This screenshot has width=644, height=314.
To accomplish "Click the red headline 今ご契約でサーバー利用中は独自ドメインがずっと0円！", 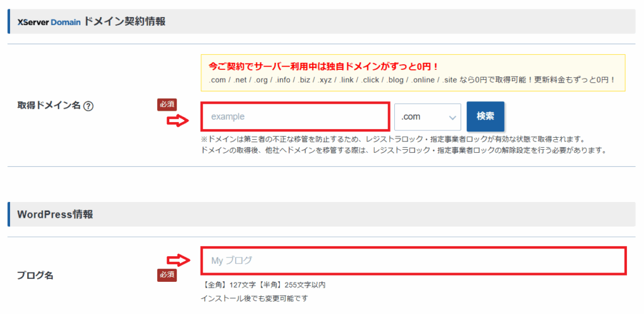I will (x=324, y=67).
